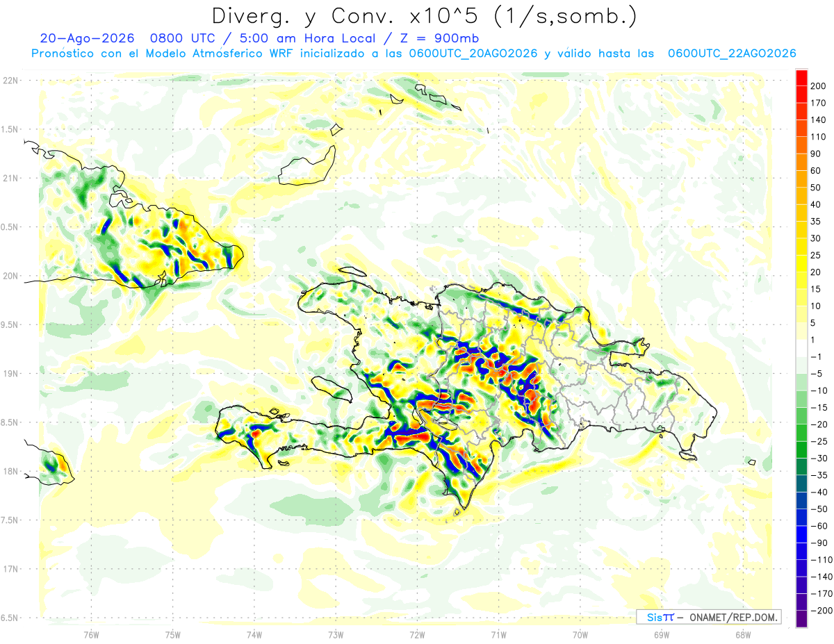834x644 pixels.
Task: Click the '69W' longitude label
Action: tap(662, 634)
